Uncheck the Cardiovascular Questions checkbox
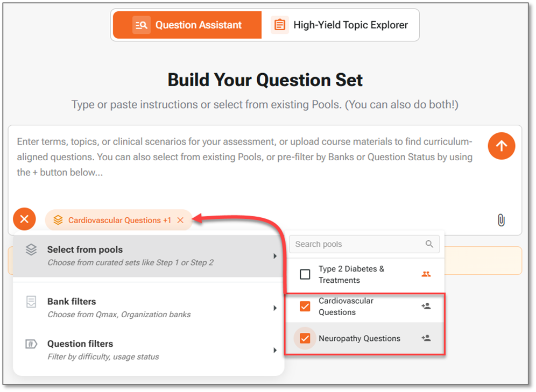This screenshot has height=392, width=536. click(x=305, y=307)
